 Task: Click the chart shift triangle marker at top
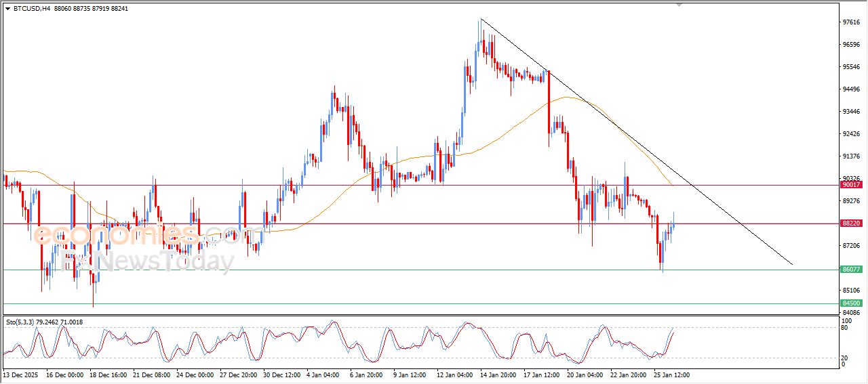click(x=679, y=5)
